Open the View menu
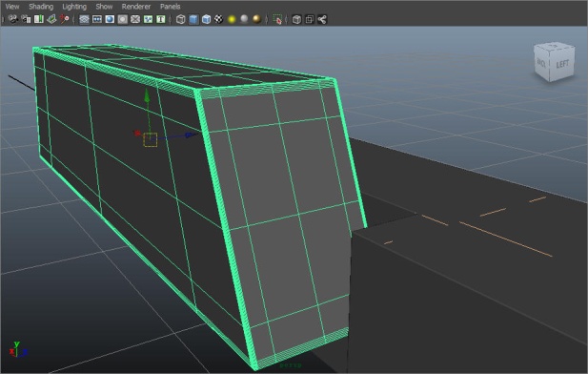 (12, 7)
